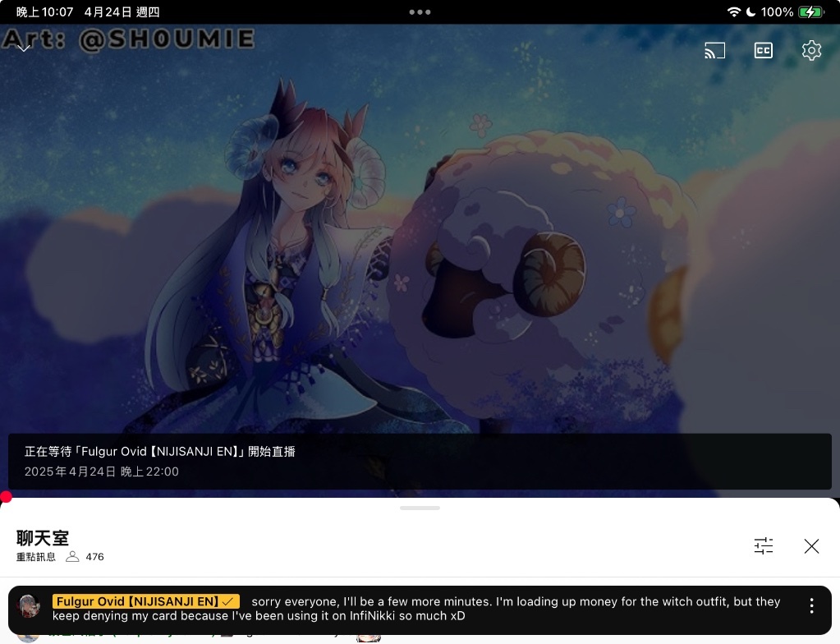This screenshot has height=644, width=840.
Task: Open the pinned message three-dot menu
Action: (x=811, y=606)
